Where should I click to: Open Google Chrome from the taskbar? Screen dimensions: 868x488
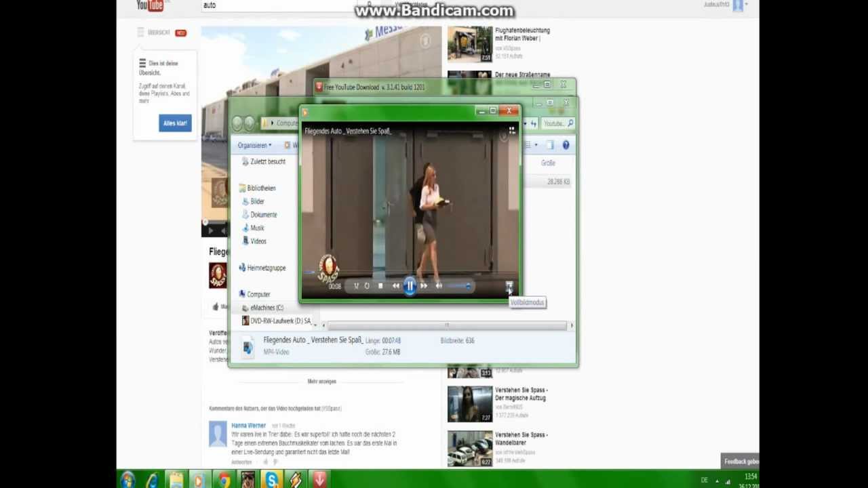(223, 480)
